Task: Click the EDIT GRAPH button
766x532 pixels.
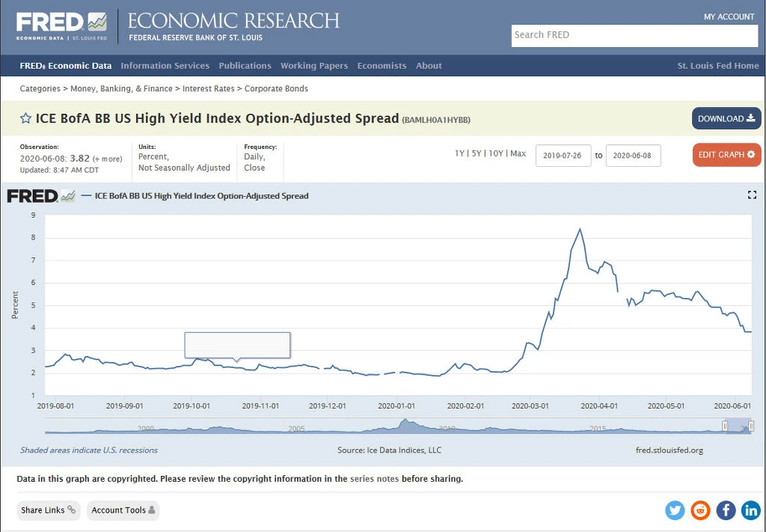Action: point(726,154)
